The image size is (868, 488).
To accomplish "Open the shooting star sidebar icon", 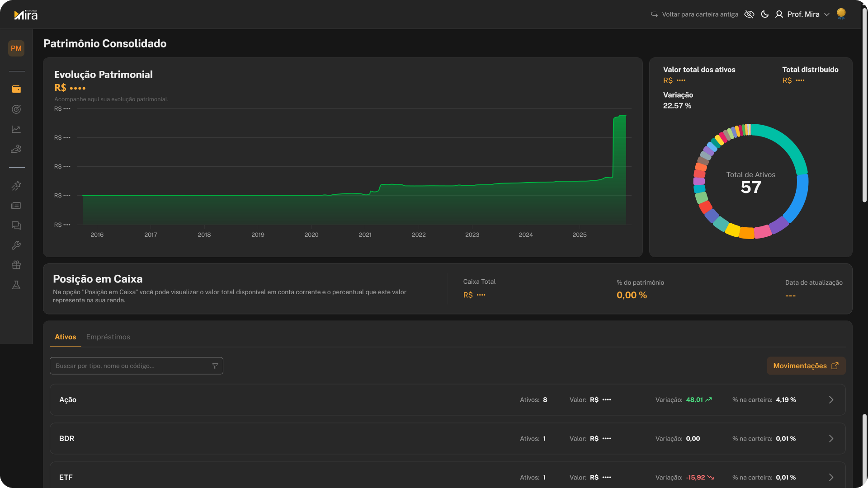I will tap(16, 186).
